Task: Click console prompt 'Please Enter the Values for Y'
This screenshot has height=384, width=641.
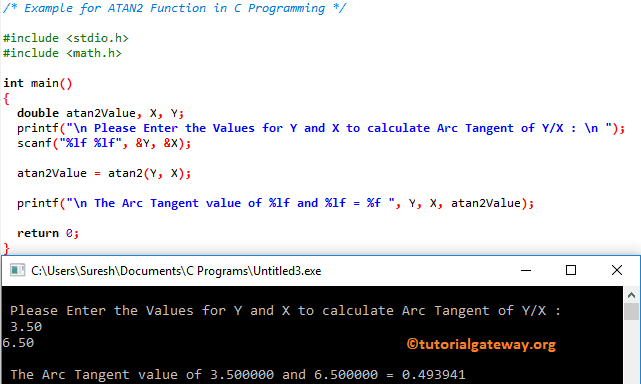Action: tap(285, 310)
